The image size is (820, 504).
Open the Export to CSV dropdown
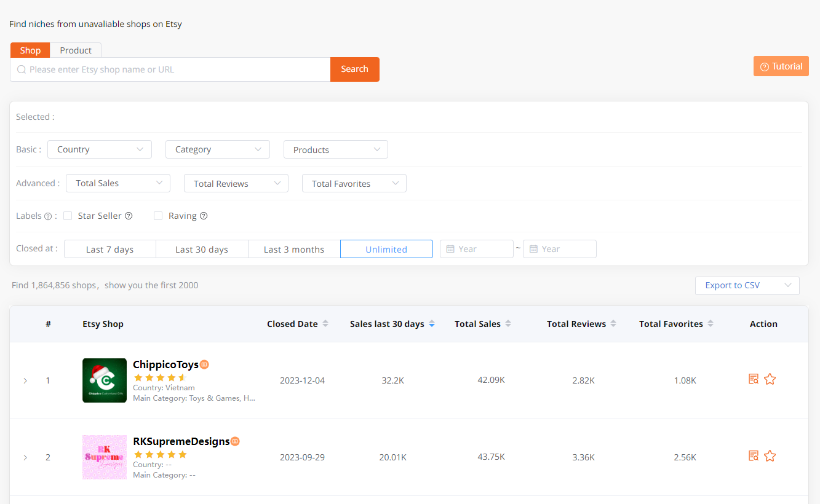747,285
